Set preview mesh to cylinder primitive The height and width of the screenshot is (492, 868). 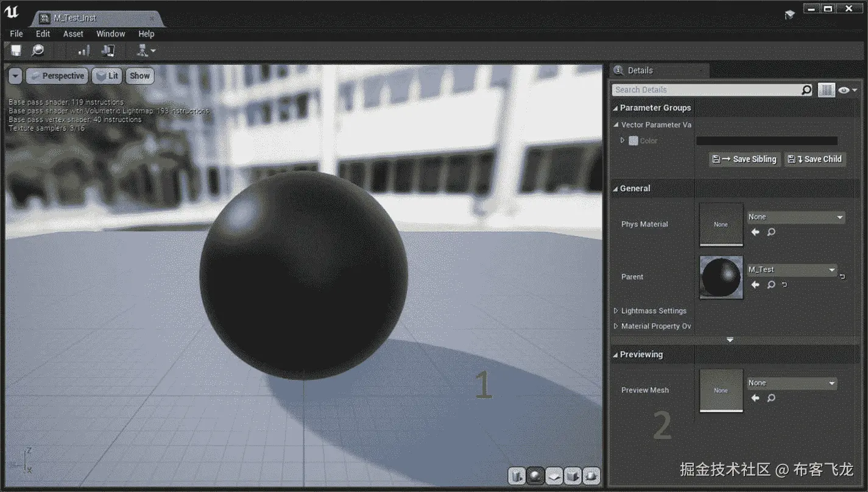click(517, 476)
